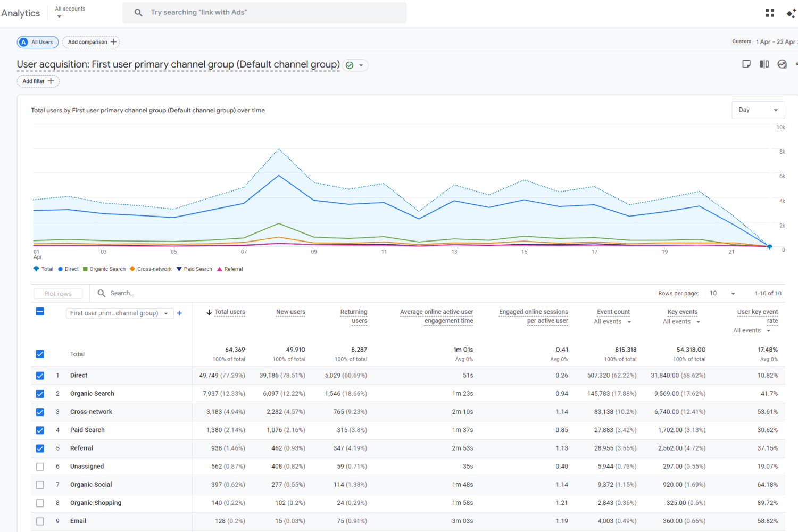Open the Day granularity dropdown
Image resolution: width=798 pixels, height=532 pixels.
(x=758, y=110)
